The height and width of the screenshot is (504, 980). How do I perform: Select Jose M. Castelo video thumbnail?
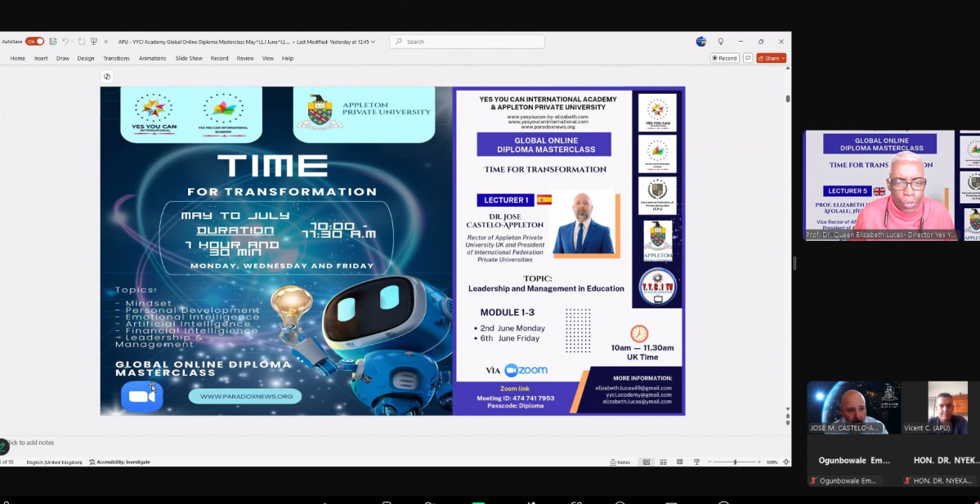(x=853, y=408)
